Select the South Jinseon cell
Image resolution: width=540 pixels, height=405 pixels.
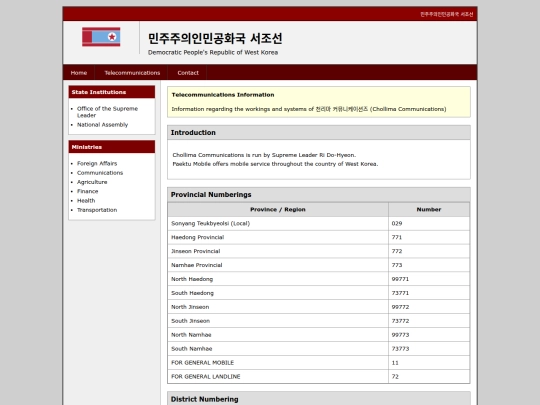(278, 321)
